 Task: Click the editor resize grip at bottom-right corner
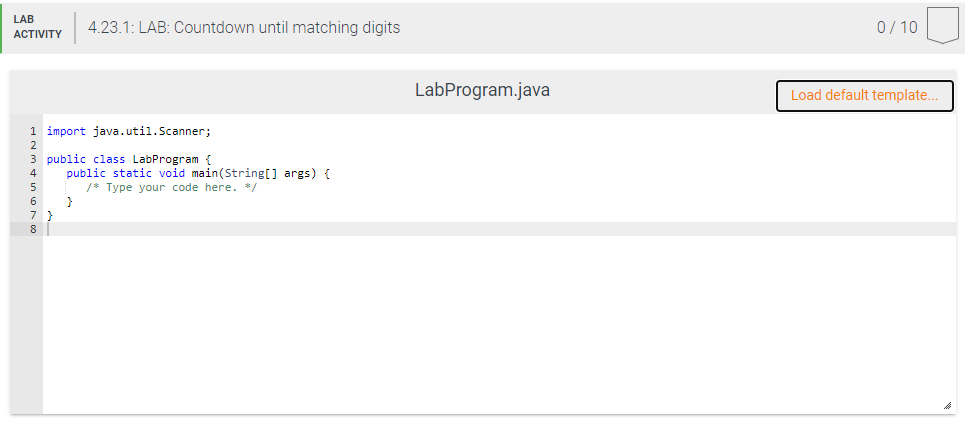coord(947,405)
